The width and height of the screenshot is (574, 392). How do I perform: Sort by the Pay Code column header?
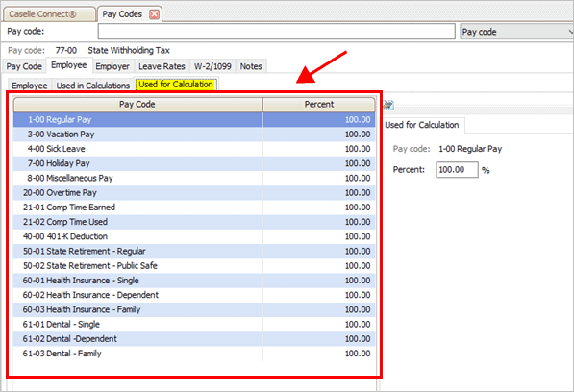click(x=138, y=104)
